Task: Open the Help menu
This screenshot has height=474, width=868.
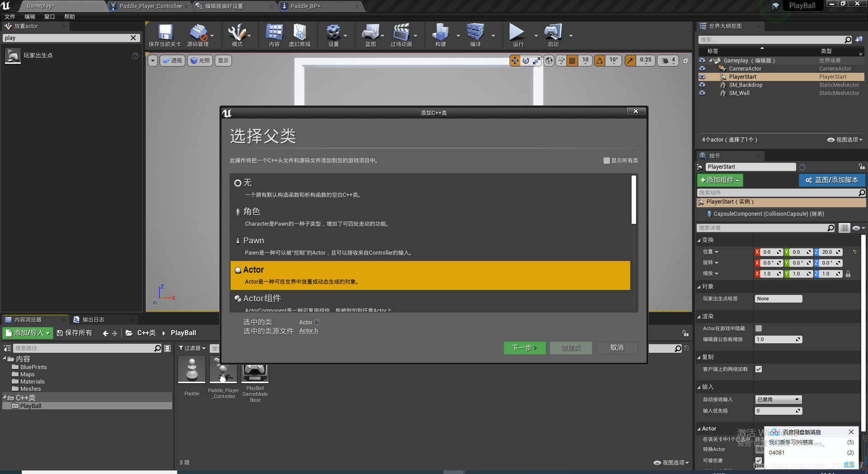Action: coord(70,17)
